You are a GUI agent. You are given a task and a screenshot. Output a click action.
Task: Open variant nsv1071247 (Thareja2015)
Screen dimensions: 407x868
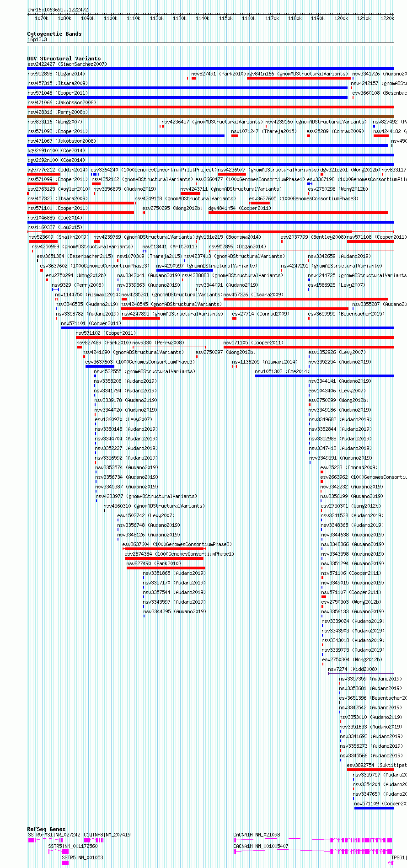coord(264,131)
